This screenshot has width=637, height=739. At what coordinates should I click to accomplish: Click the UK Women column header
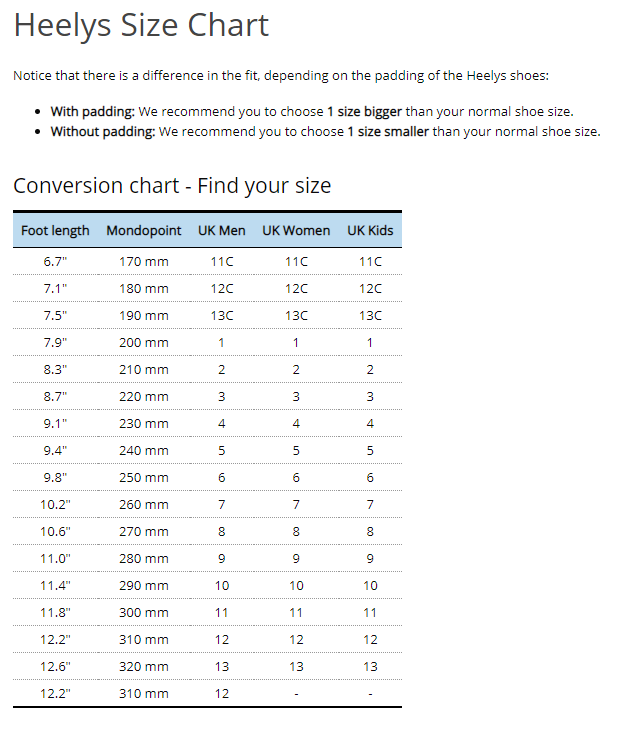pyautogui.click(x=296, y=230)
